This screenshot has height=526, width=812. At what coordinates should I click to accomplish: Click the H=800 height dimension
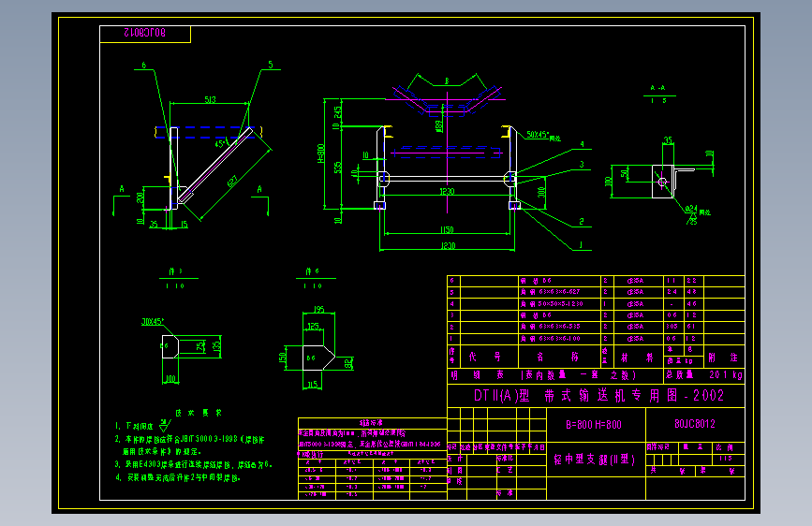click(321, 153)
